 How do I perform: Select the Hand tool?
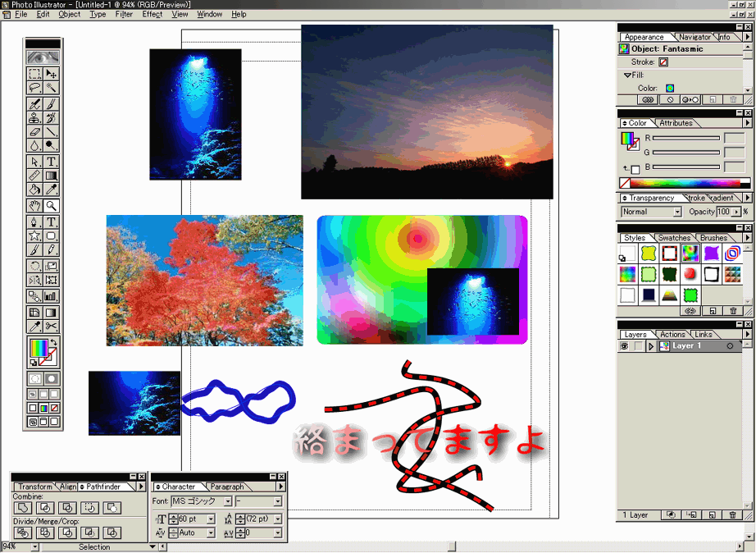pos(34,206)
